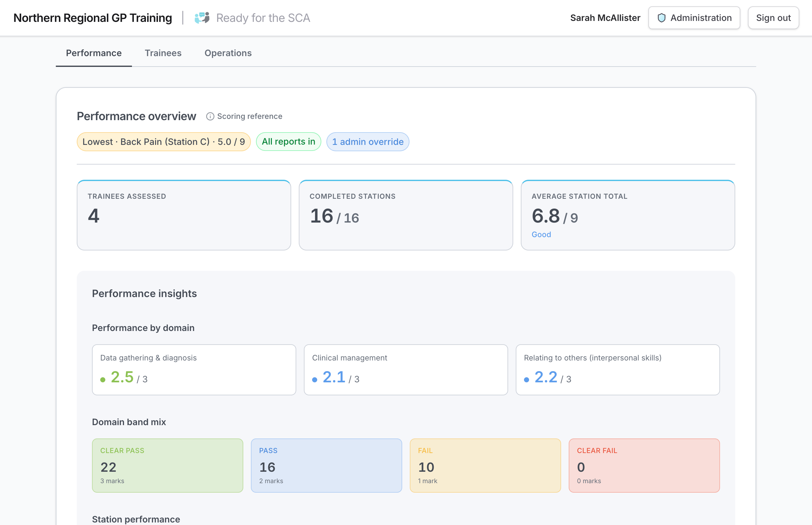Click the 1 admin override badge
Image resolution: width=812 pixels, height=525 pixels.
pyautogui.click(x=367, y=142)
